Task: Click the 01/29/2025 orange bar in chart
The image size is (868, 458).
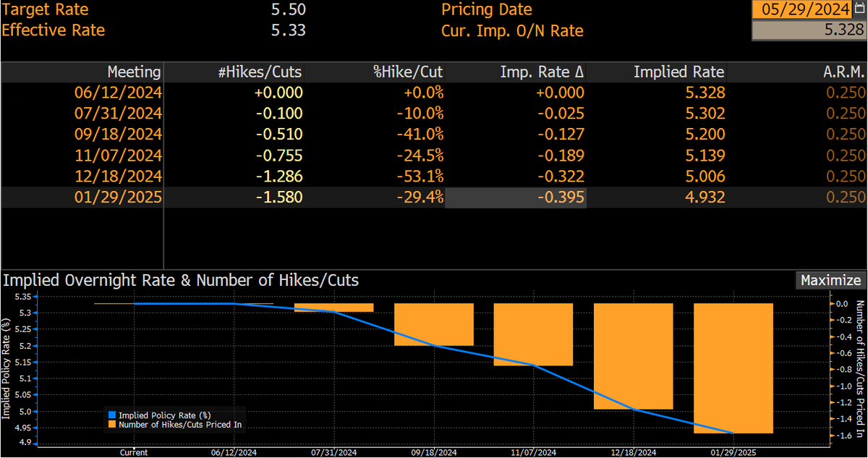Action: coord(733,368)
